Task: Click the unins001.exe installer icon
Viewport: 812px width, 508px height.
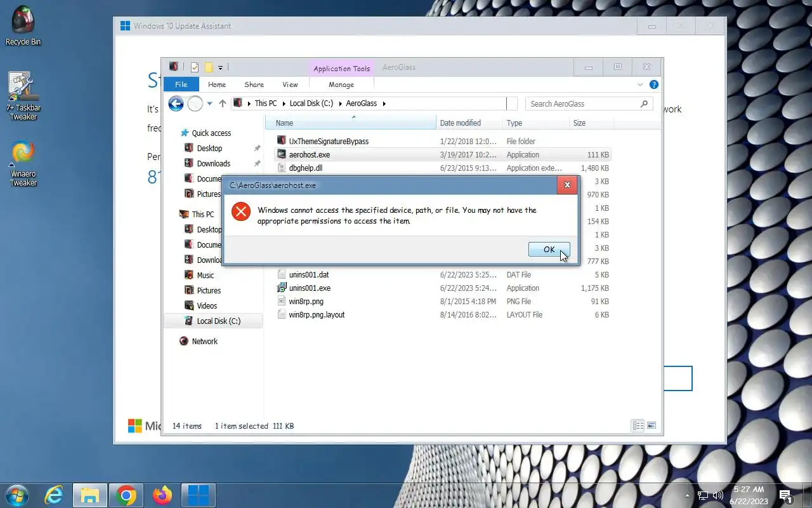Action: (282, 288)
